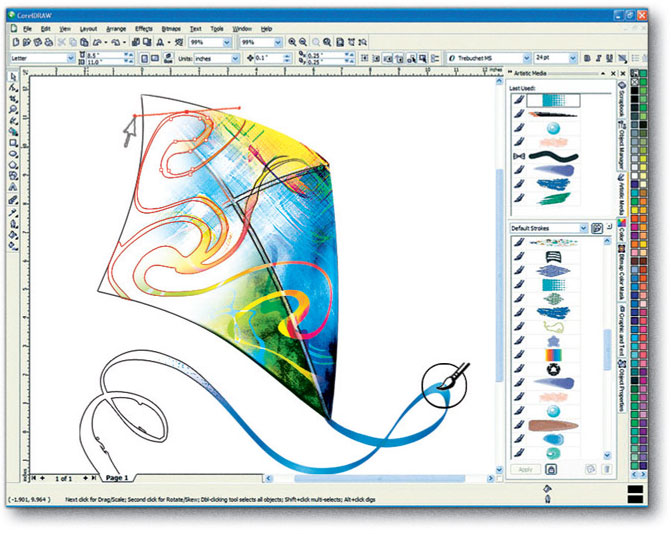Select the Zoom tool in the toolbox
Viewport: 671px width, 534px height.
13,110
